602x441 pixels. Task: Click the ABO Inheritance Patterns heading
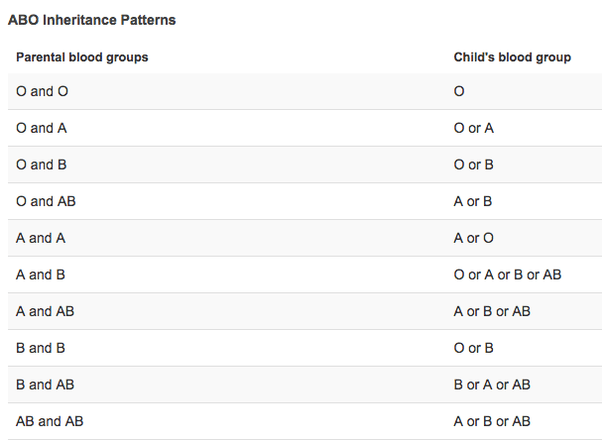tap(92, 20)
